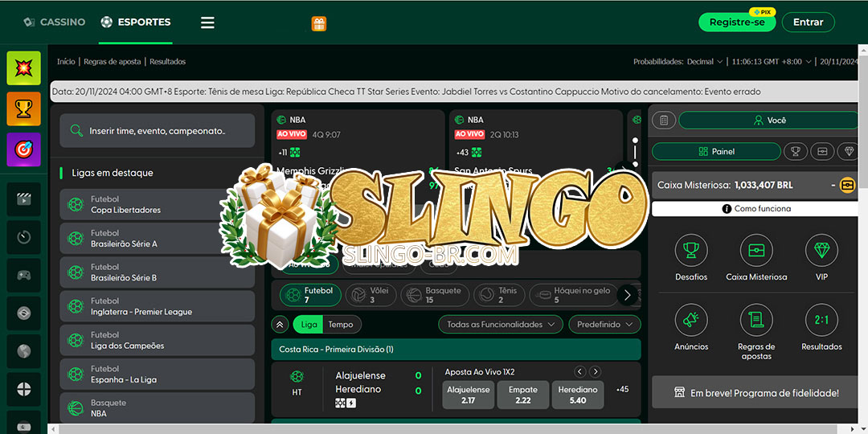Click the timer icon in the left sidebar
Screen dimensions: 868x434
point(24,237)
